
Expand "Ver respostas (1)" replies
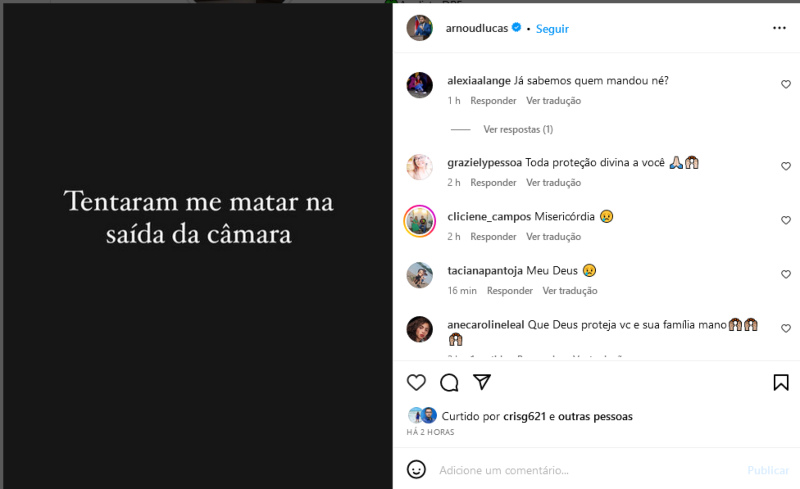[x=518, y=129]
